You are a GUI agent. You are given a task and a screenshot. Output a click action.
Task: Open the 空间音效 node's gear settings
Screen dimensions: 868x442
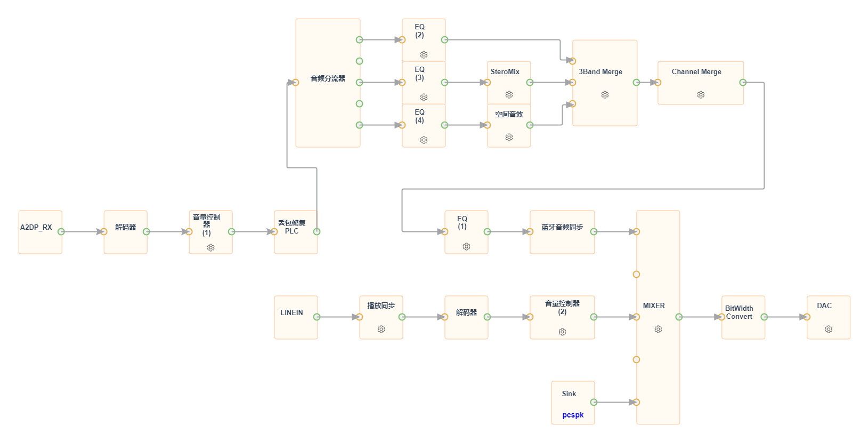[509, 137]
